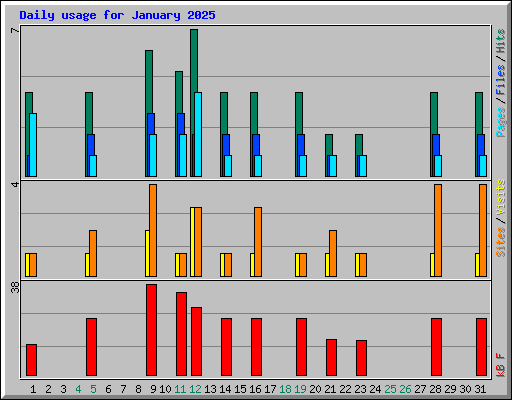Screen dimensions: 512x400
Task: Click the green weekend day label "11"
Action: [x=180, y=389]
